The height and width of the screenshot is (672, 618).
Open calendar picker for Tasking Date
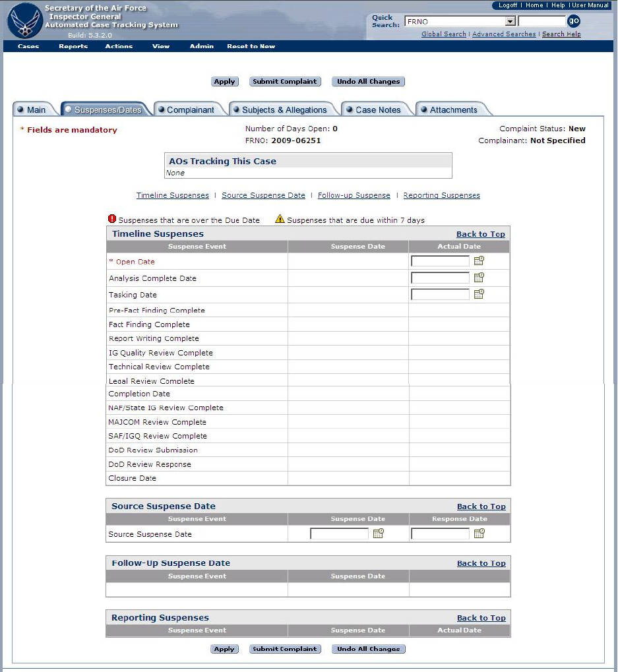tap(479, 293)
